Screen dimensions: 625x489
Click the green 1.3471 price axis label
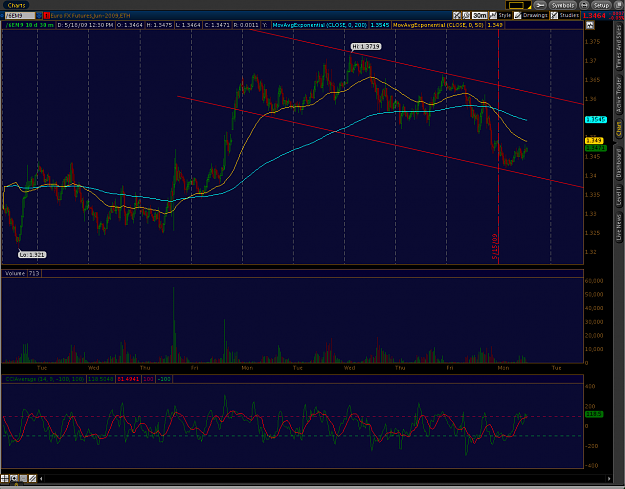click(596, 148)
